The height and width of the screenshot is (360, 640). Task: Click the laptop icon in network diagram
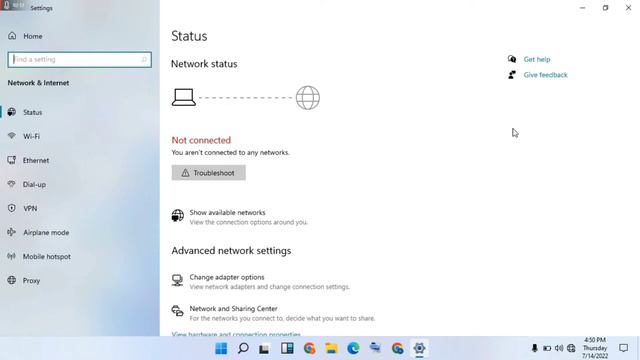pos(184,98)
